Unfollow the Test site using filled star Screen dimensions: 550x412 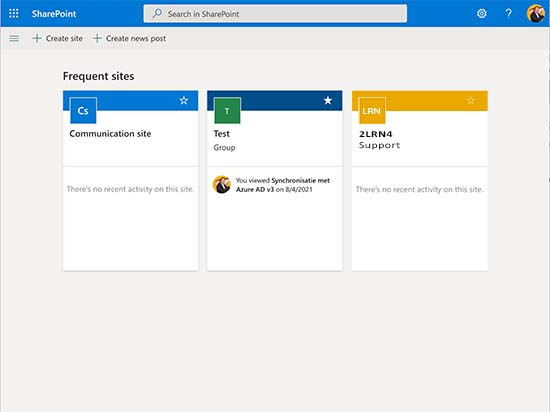click(x=328, y=101)
